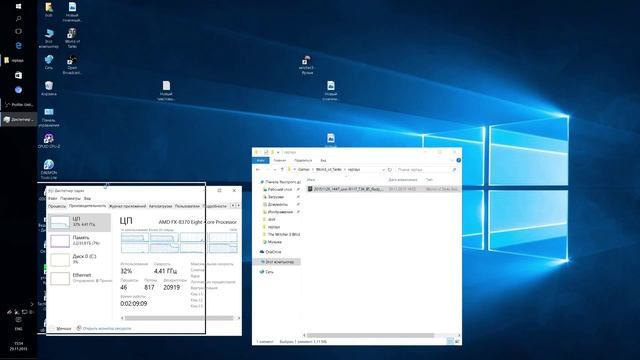The height and width of the screenshot is (360, 640).
Task: Select ЦП performance item
Action: [80, 222]
